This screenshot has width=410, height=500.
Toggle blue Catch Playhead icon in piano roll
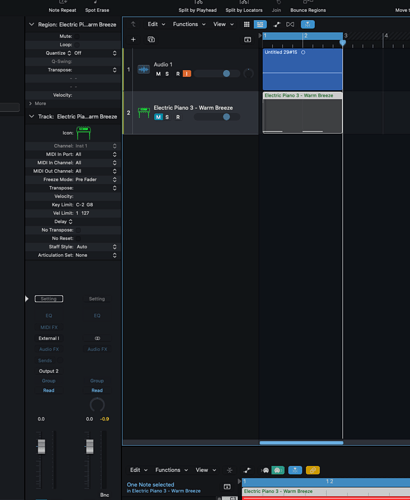click(x=295, y=470)
